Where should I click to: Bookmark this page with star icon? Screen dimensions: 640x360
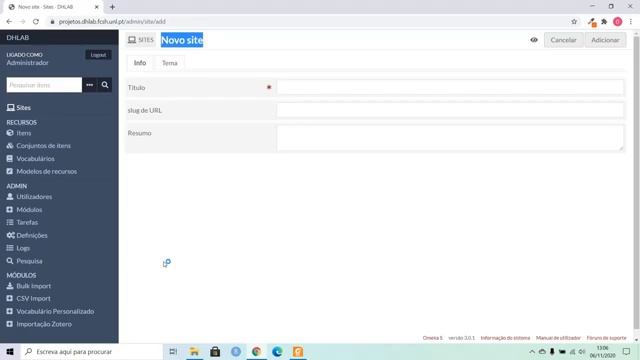574,22
